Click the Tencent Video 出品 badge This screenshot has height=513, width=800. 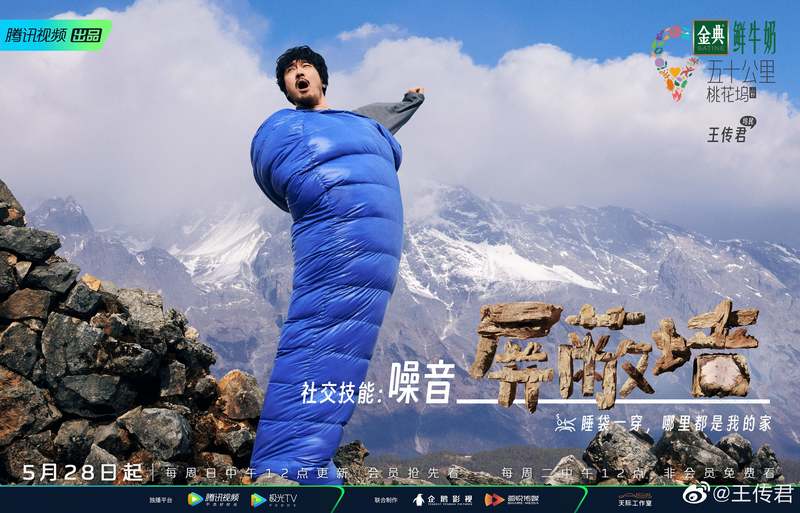pos(56,34)
